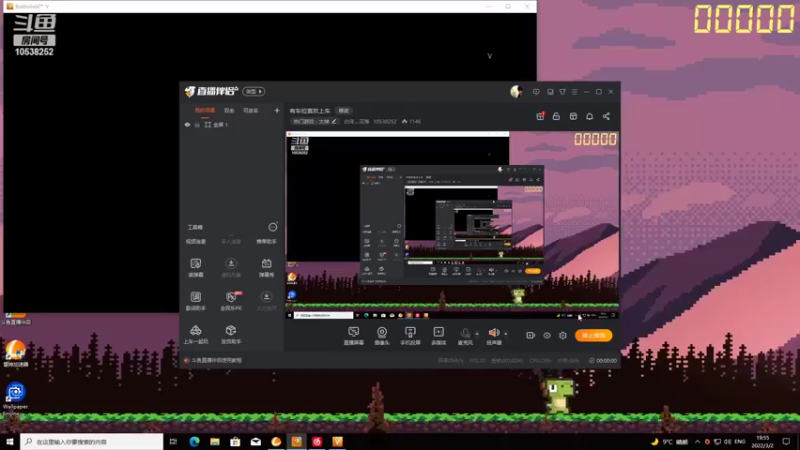Open Microsoft Store from taskbar
The width and height of the screenshot is (800, 450).
click(x=235, y=441)
